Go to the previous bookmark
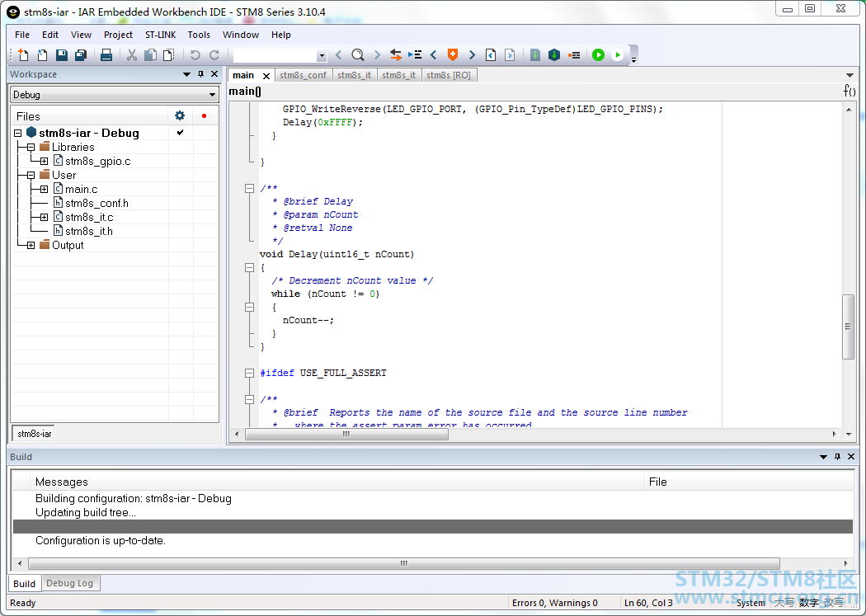Screen dimensions: 866x616 click(434, 54)
